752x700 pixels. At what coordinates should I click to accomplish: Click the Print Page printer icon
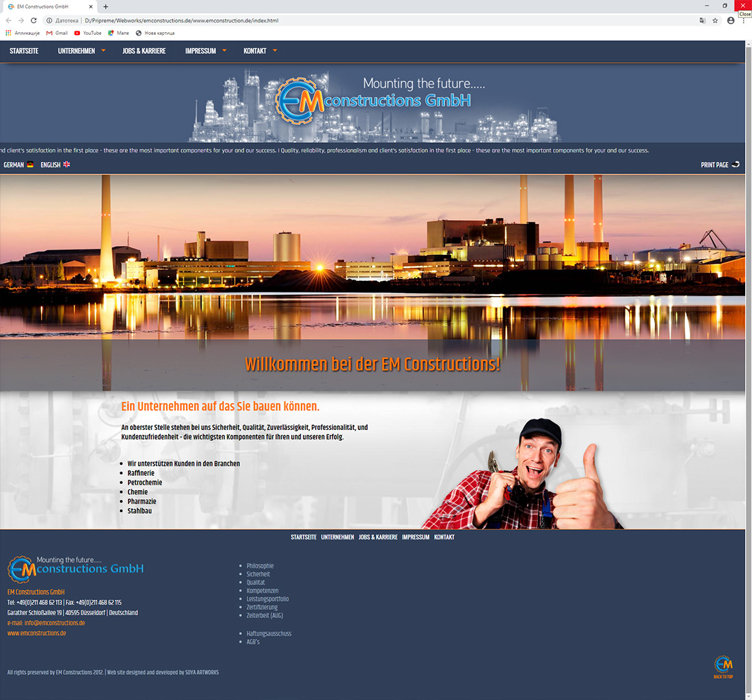point(736,165)
